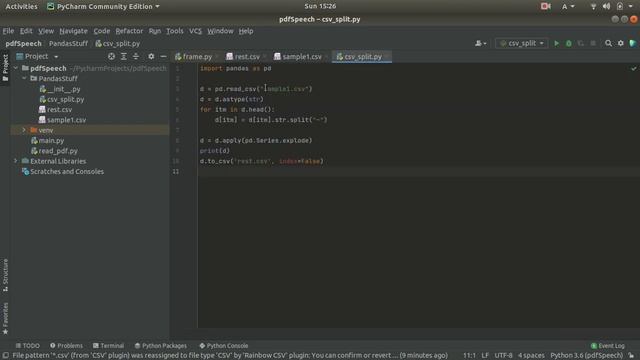This screenshot has height=360, width=640.
Task: Open IDE settings gear in top toolbar
Action: 620,43
